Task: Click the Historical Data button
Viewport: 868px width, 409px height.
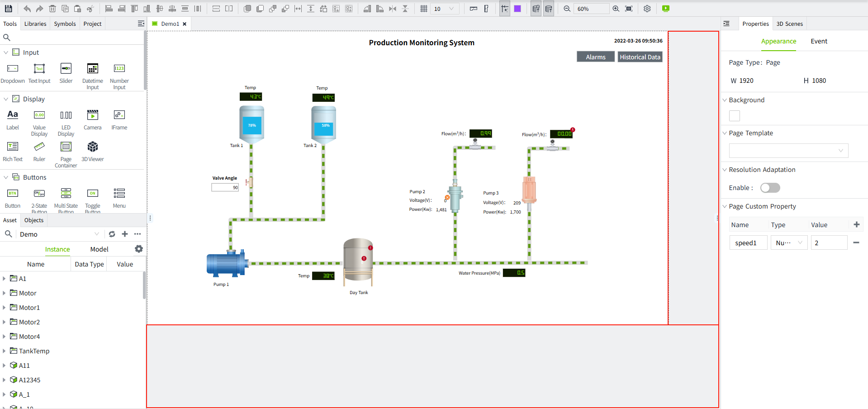Action: click(x=640, y=57)
